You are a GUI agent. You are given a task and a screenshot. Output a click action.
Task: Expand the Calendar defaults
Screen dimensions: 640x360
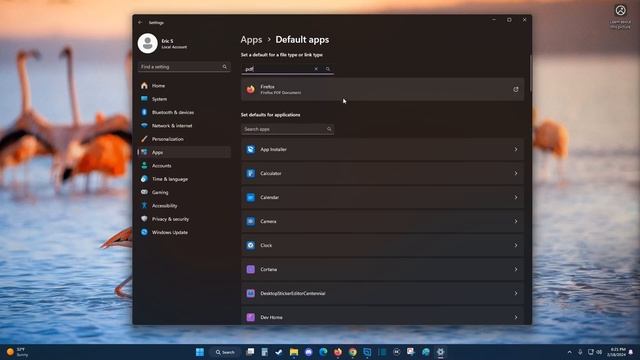pos(516,198)
